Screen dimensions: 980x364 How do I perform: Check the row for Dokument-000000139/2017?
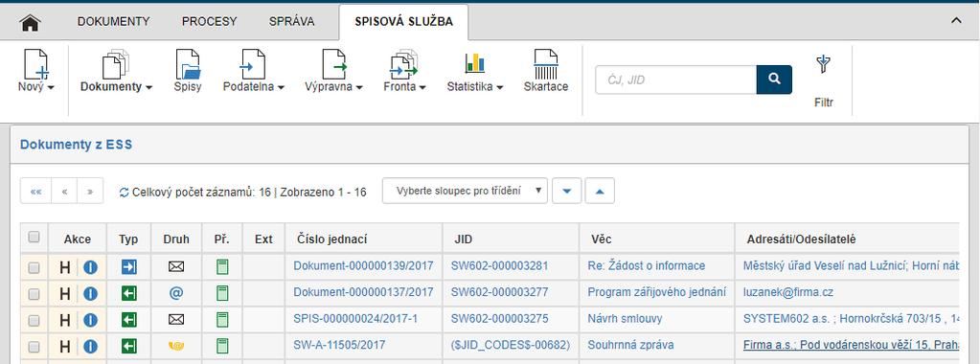pos(34,267)
